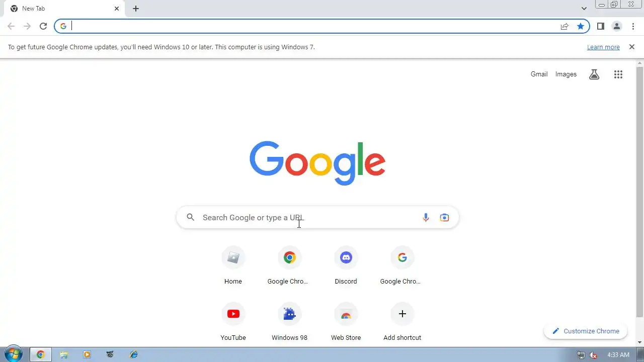Image resolution: width=644 pixels, height=362 pixels.
Task: Open Internet Explorer from taskbar
Action: tap(133, 354)
